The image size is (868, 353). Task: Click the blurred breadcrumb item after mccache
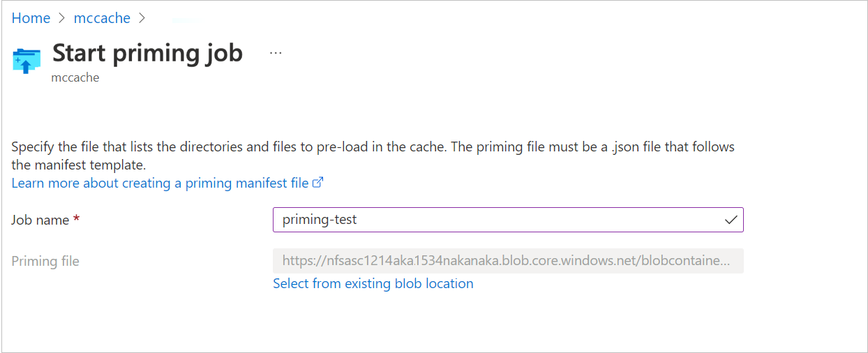[186, 20]
